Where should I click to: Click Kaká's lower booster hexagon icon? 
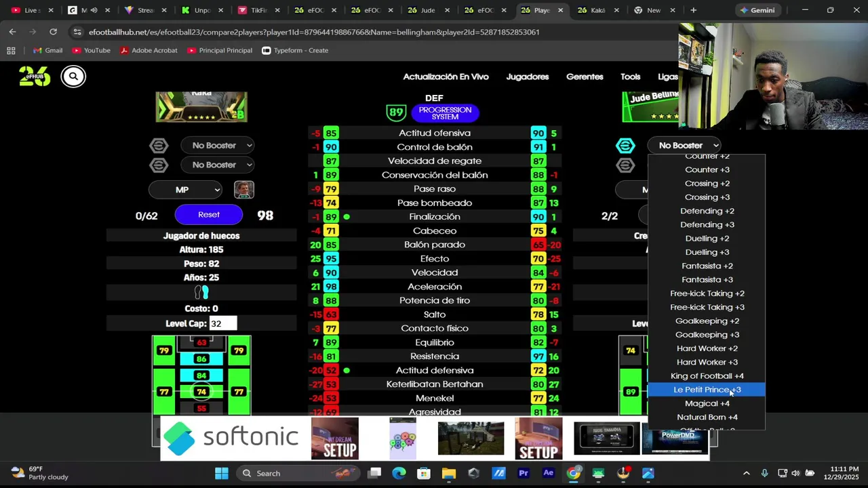pyautogui.click(x=159, y=165)
